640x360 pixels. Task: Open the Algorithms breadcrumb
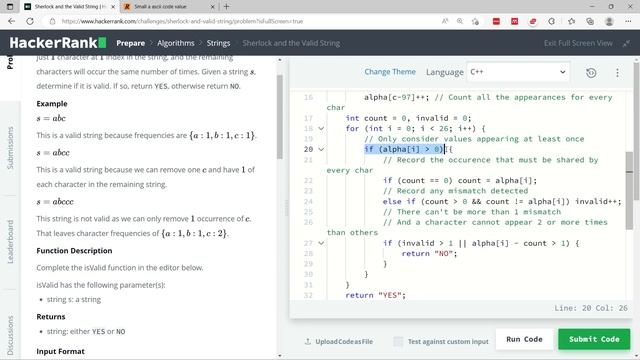[176, 43]
